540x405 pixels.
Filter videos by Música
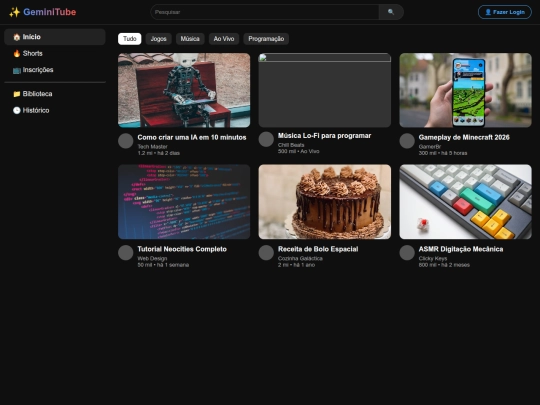[x=190, y=39]
